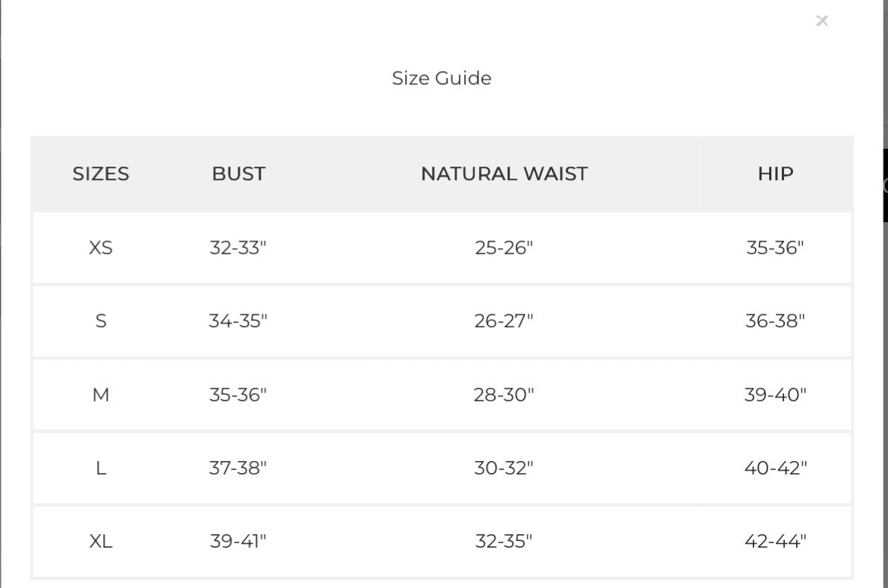
Task: Click the M waist value 28-30"
Action: click(x=504, y=394)
